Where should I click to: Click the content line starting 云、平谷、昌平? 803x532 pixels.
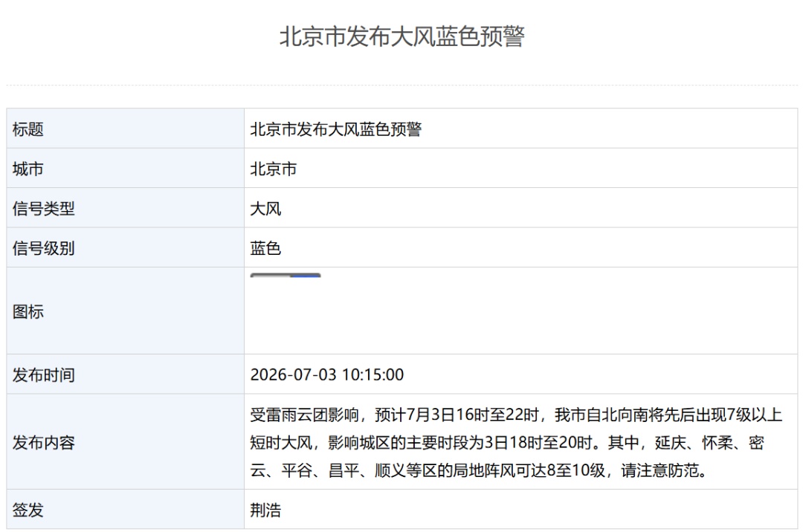tap(479, 470)
